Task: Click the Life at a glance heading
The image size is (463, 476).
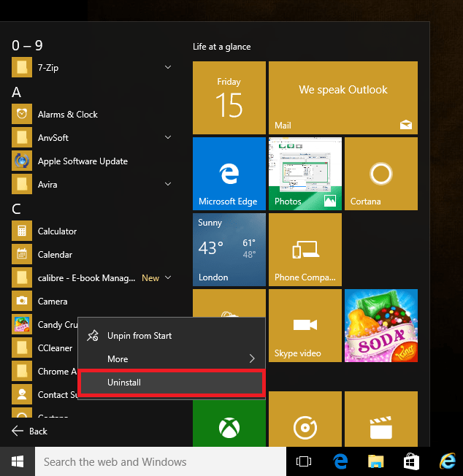Action: click(222, 47)
